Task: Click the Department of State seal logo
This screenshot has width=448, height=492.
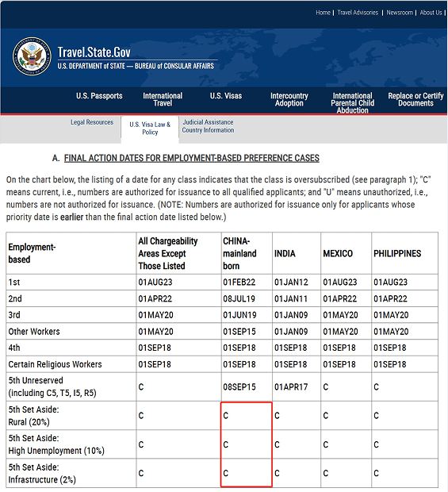Action: (x=32, y=56)
